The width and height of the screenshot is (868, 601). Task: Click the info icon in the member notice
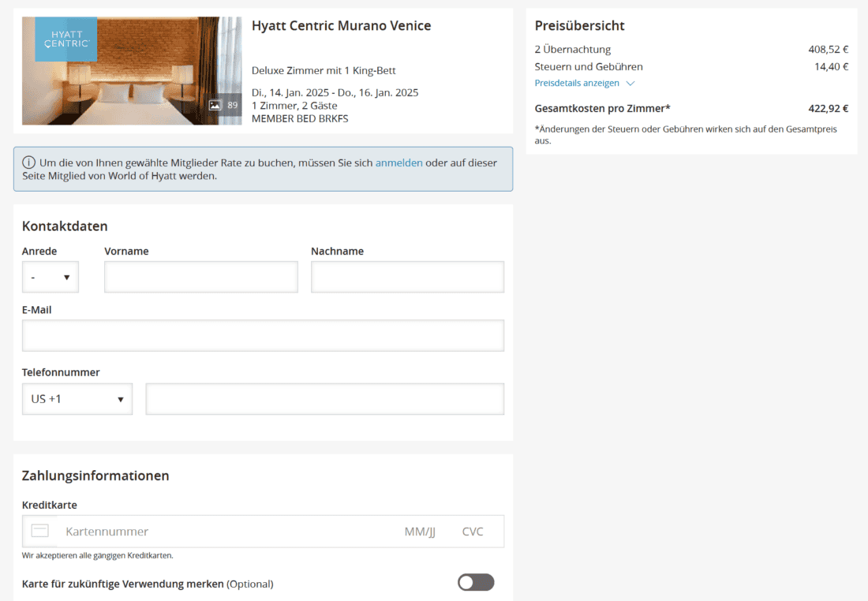29,162
